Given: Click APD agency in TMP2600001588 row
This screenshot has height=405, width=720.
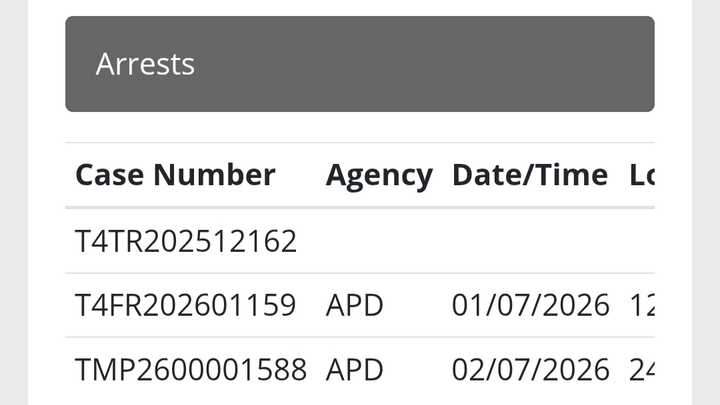Looking at the screenshot, I should click(355, 369).
